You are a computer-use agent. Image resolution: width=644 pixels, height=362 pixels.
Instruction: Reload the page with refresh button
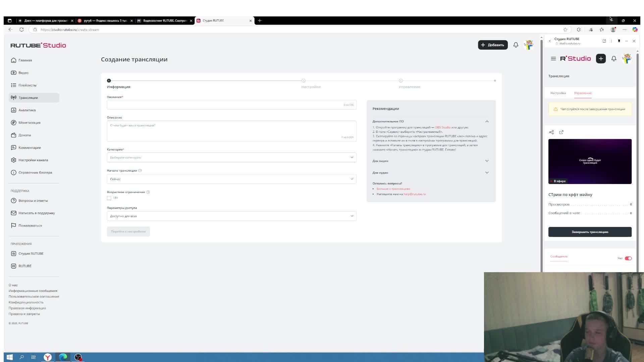(x=21, y=29)
